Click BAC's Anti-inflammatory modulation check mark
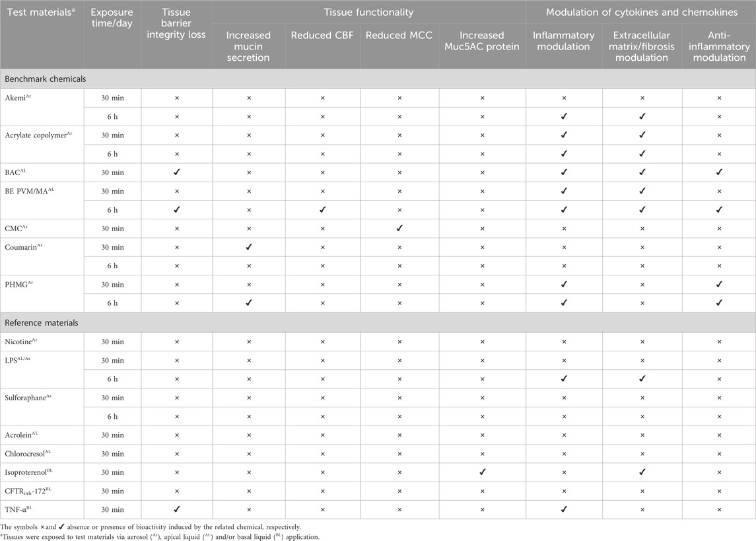 coord(720,172)
